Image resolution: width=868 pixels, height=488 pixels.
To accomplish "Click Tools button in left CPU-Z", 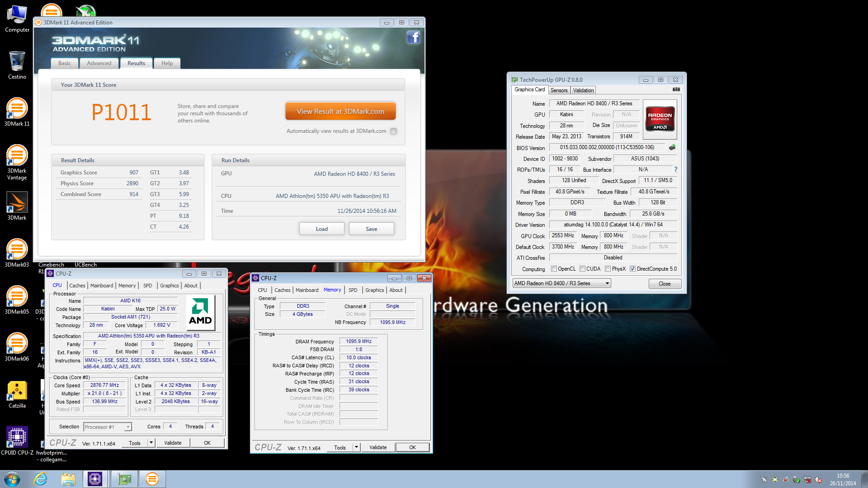I will tap(135, 443).
